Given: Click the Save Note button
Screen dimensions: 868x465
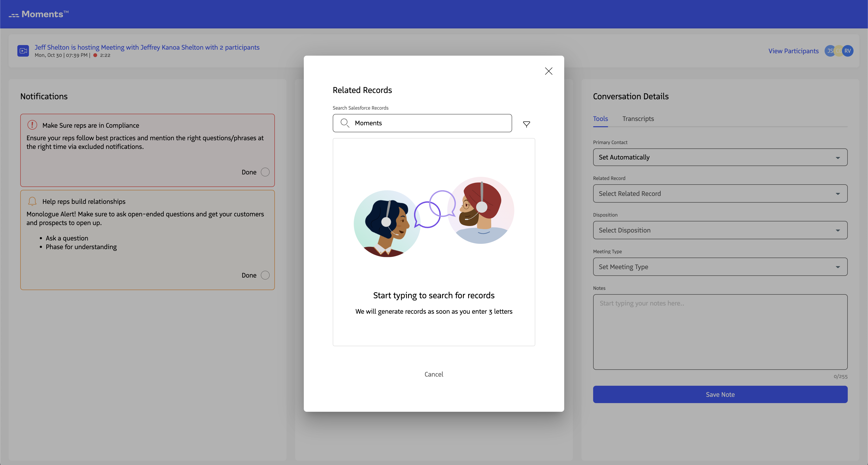Looking at the screenshot, I should coord(720,394).
